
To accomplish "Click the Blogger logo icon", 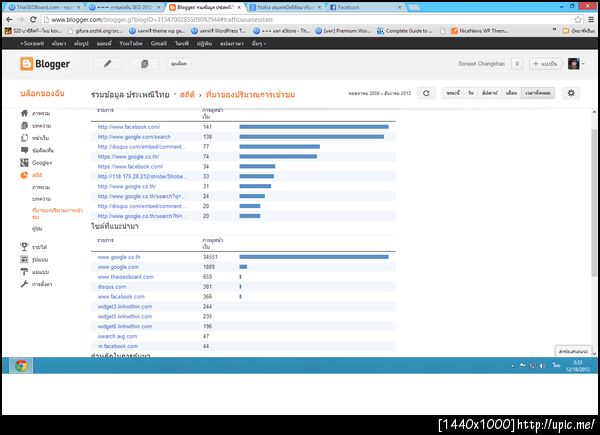I will [26, 64].
